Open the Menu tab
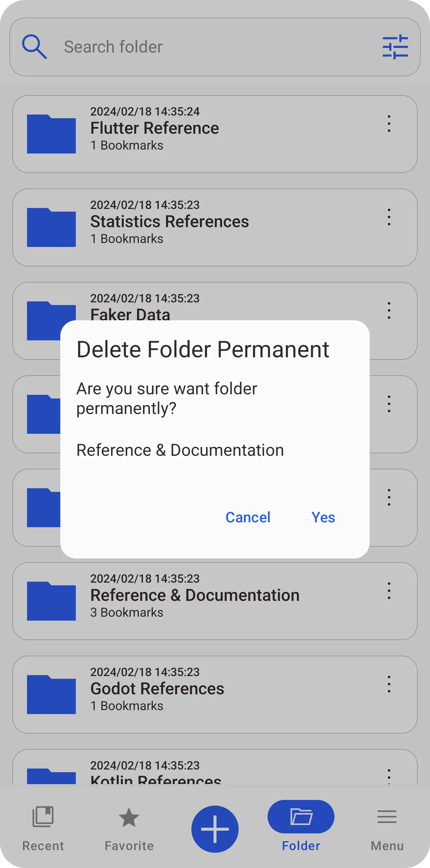 [387, 825]
